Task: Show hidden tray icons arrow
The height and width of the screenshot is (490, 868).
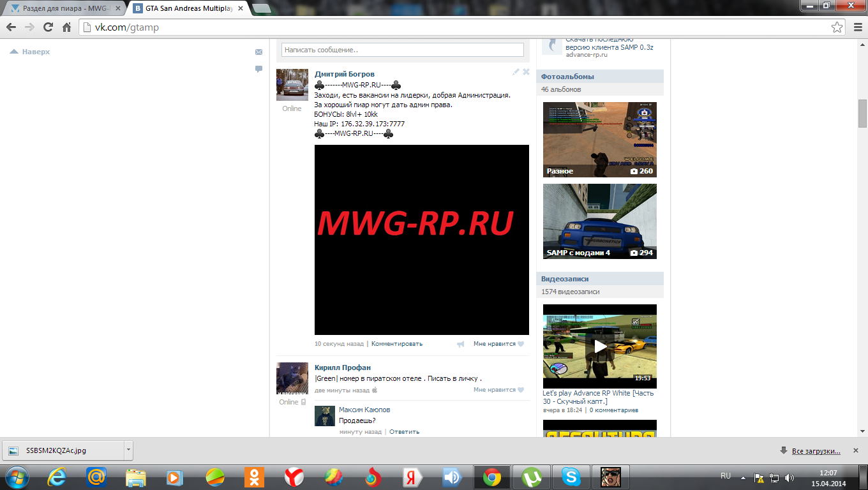Action: pyautogui.click(x=742, y=477)
